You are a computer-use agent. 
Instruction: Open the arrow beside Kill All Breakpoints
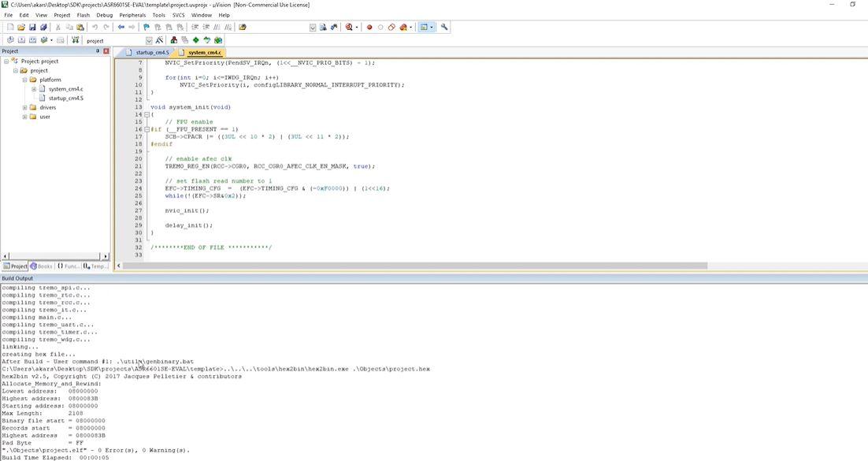[410, 27]
